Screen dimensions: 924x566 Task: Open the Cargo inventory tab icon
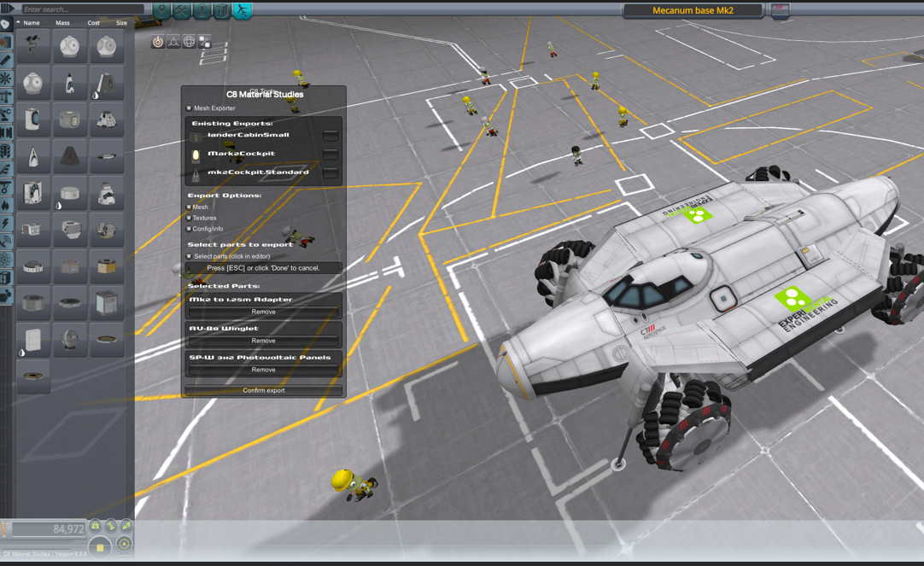(x=221, y=10)
